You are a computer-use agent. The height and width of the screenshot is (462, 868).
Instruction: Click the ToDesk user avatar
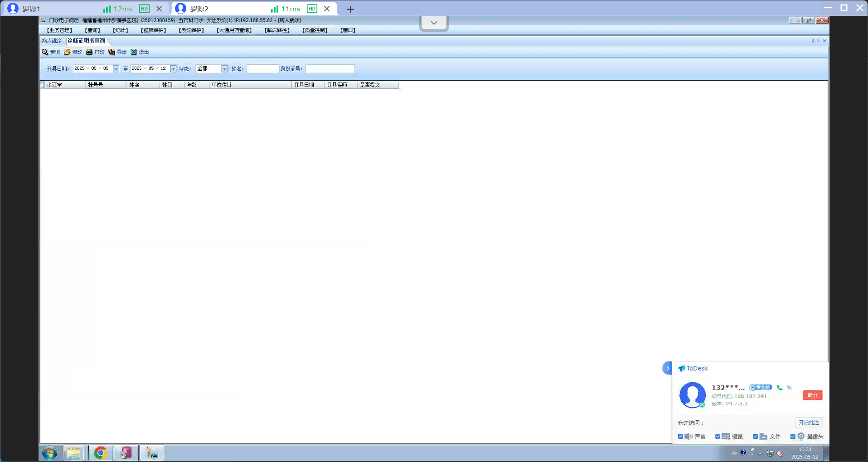(693, 395)
